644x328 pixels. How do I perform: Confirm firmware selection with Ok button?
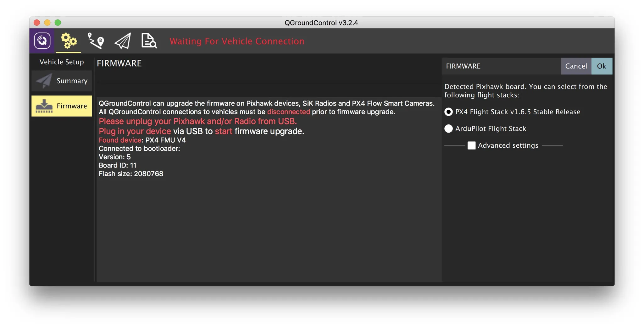point(601,66)
